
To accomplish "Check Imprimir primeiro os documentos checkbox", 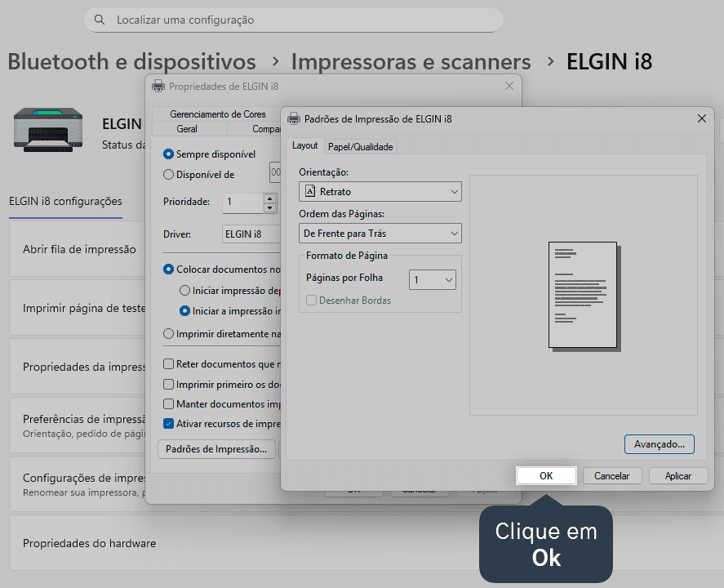I will pos(168,385).
